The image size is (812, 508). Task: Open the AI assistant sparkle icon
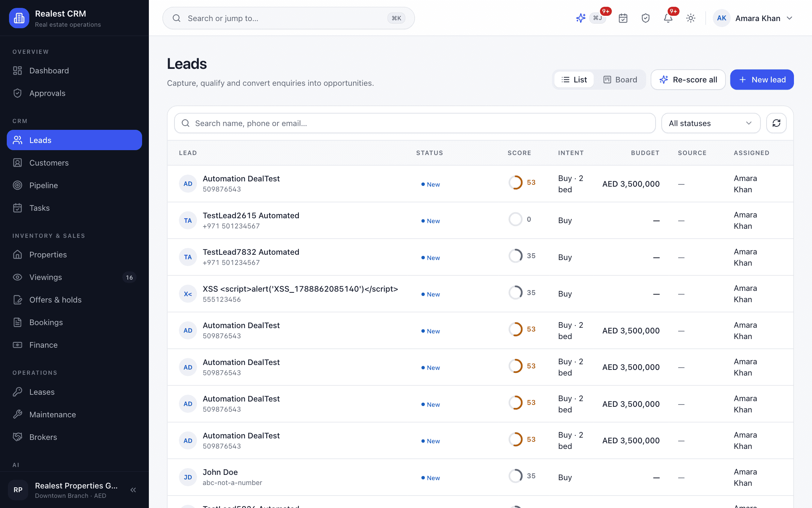point(580,18)
